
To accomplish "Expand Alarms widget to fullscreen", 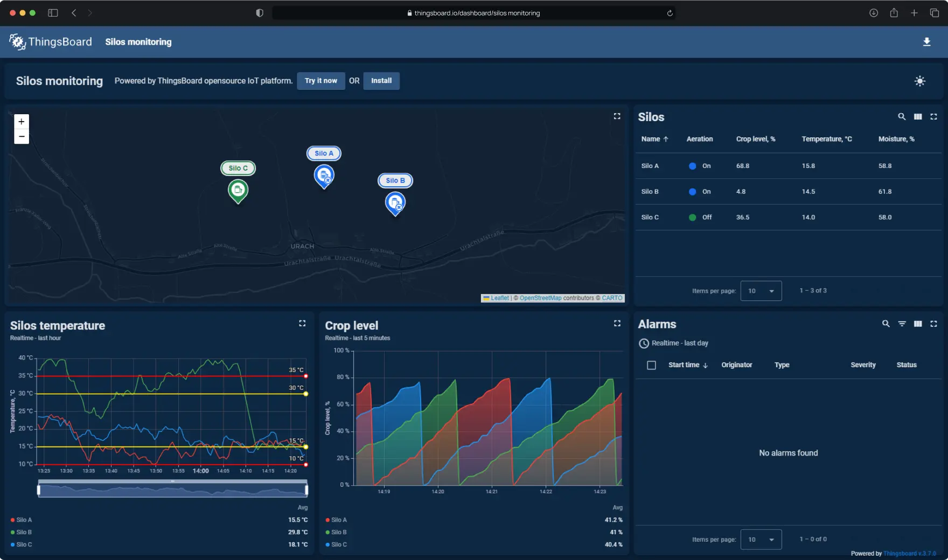I will click(934, 324).
